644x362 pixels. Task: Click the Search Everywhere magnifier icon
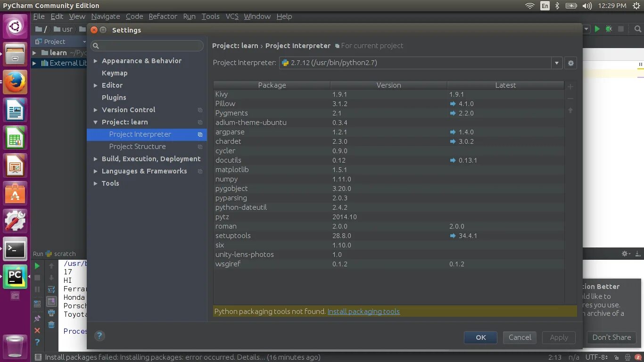(638, 29)
